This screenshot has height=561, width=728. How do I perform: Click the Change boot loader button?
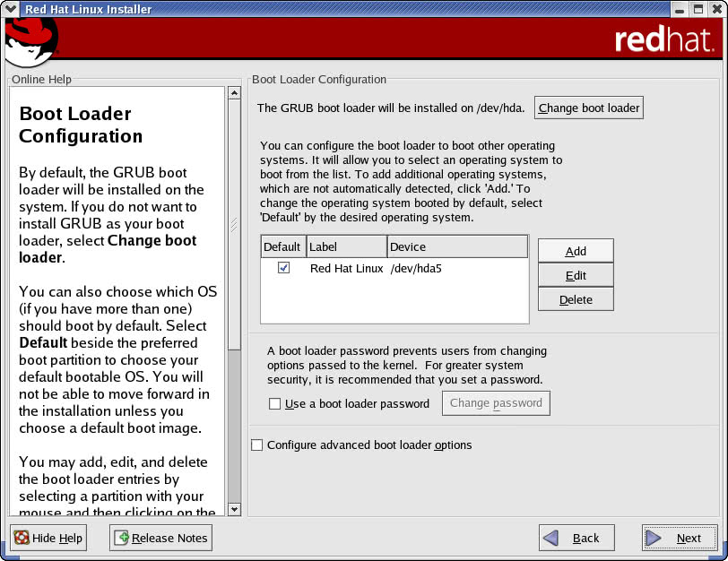coord(589,108)
